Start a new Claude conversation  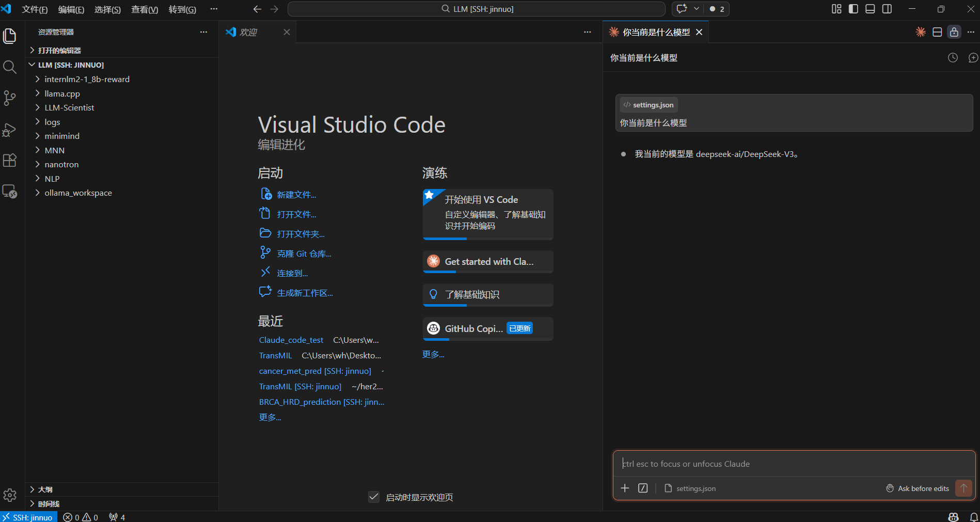pos(973,58)
